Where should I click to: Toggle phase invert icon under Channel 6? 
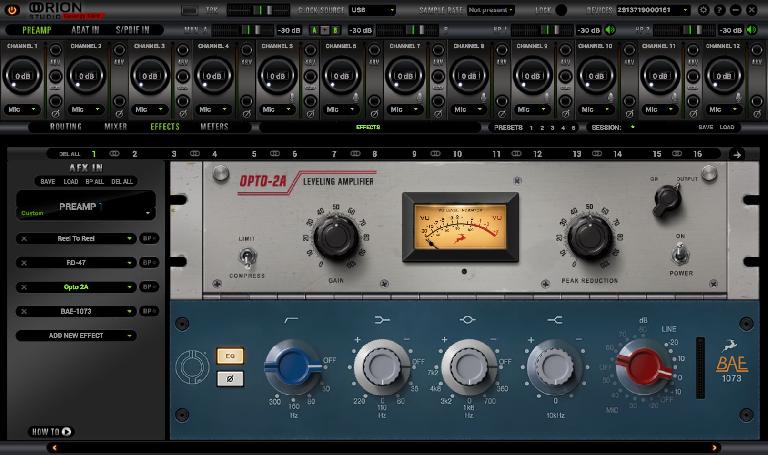point(374,114)
